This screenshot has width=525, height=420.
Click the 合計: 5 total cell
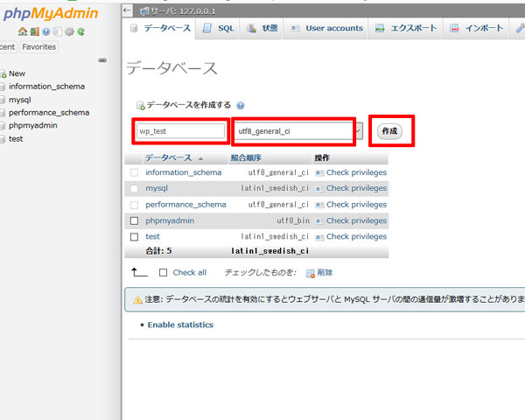158,251
